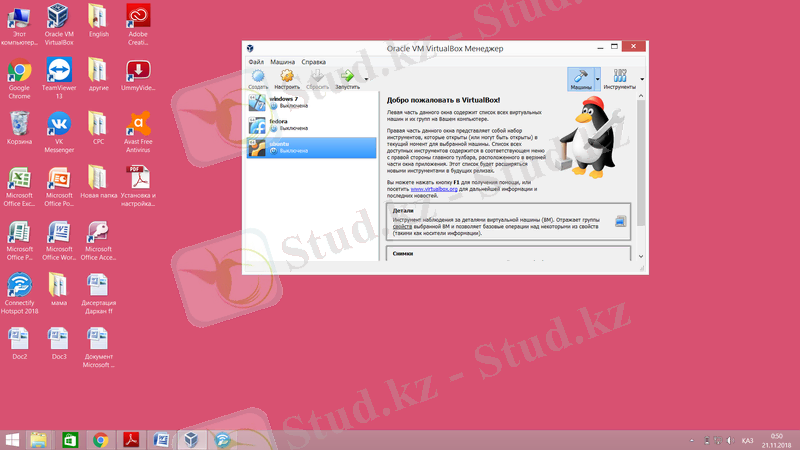Click scrollbar down arrow in welcome pane
The height and width of the screenshot is (450, 800).
(641, 257)
